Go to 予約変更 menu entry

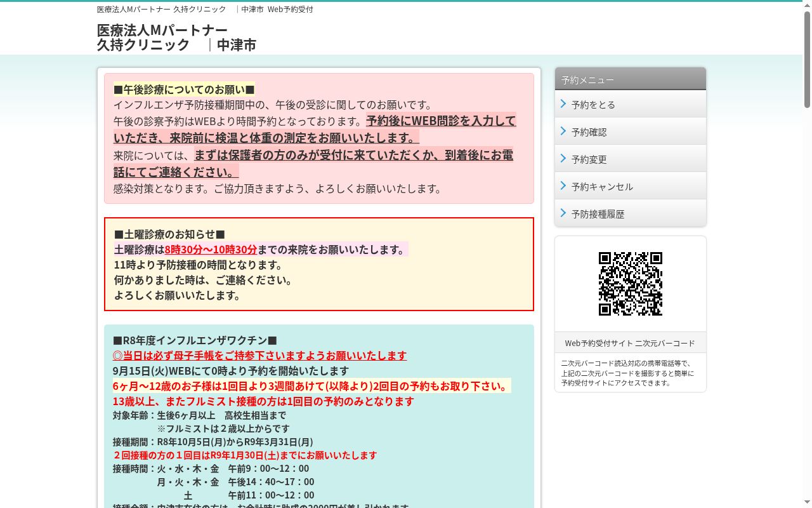(631, 159)
